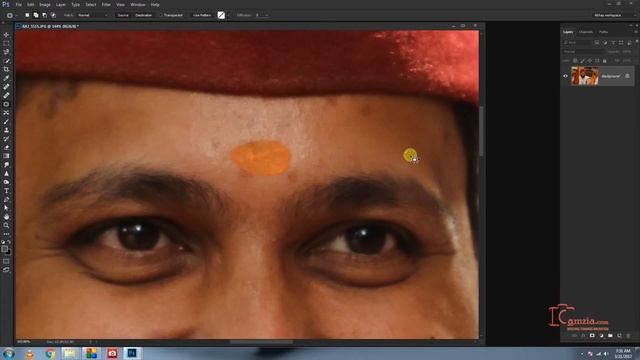Screen dimensions: 640x360
Task: Click the Background layer lock icon
Action: pyautogui.click(x=627, y=76)
